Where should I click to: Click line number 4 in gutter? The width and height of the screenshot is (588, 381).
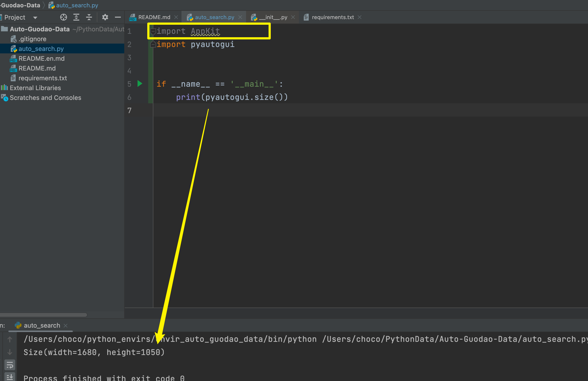[x=129, y=71]
